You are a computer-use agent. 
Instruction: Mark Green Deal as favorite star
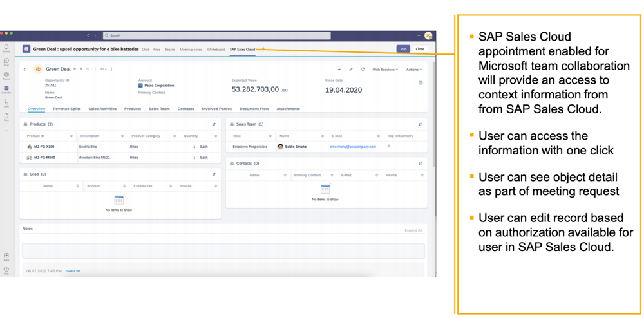(75, 69)
